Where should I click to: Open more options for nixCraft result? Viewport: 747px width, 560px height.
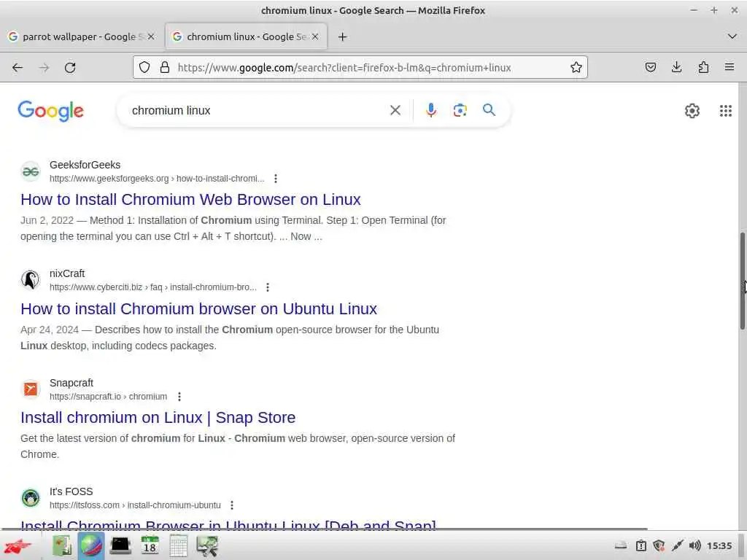(x=268, y=287)
